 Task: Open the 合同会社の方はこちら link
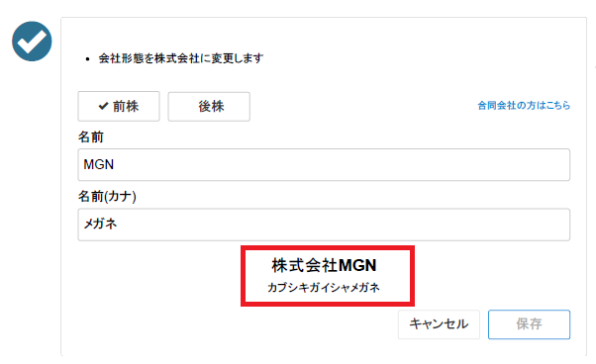point(524,106)
